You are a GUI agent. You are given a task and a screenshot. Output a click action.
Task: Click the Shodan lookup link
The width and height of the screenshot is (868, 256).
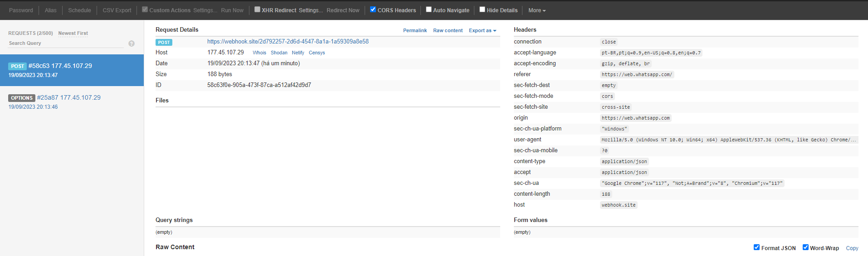pos(279,53)
